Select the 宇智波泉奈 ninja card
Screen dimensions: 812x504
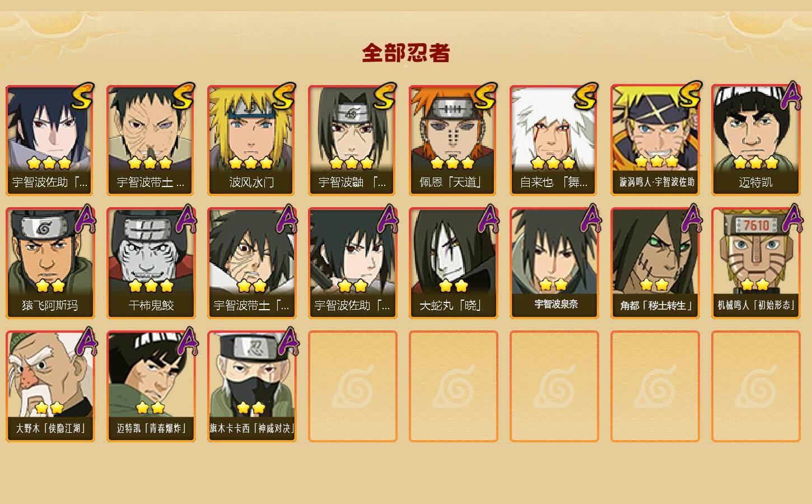click(554, 263)
